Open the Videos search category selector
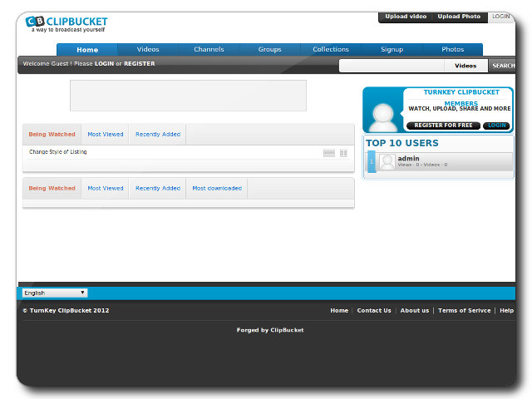Viewport: 532px width, 399px height. tap(465, 66)
